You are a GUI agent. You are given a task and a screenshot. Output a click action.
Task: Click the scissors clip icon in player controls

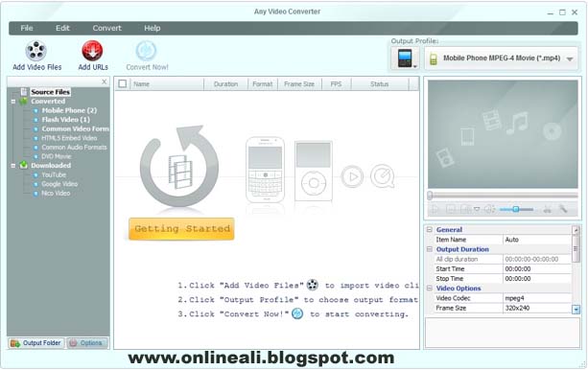point(547,210)
